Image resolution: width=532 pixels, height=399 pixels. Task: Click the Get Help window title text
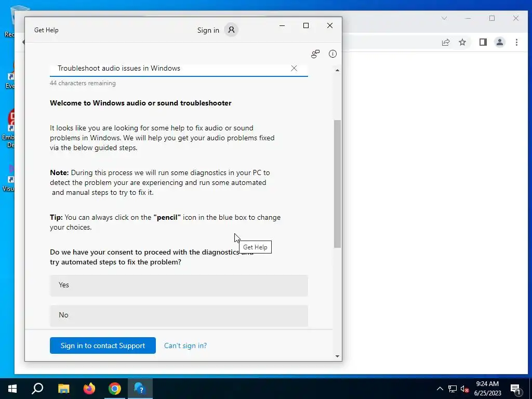coord(46,30)
